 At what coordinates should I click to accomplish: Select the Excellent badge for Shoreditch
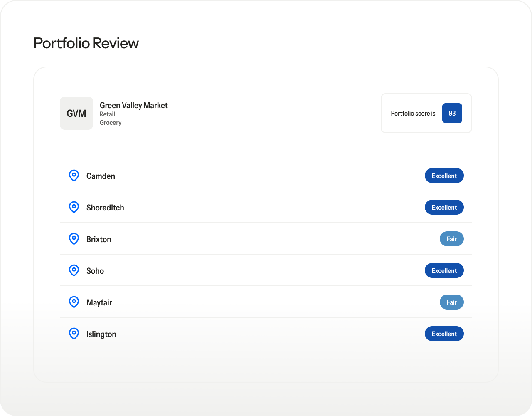444,207
